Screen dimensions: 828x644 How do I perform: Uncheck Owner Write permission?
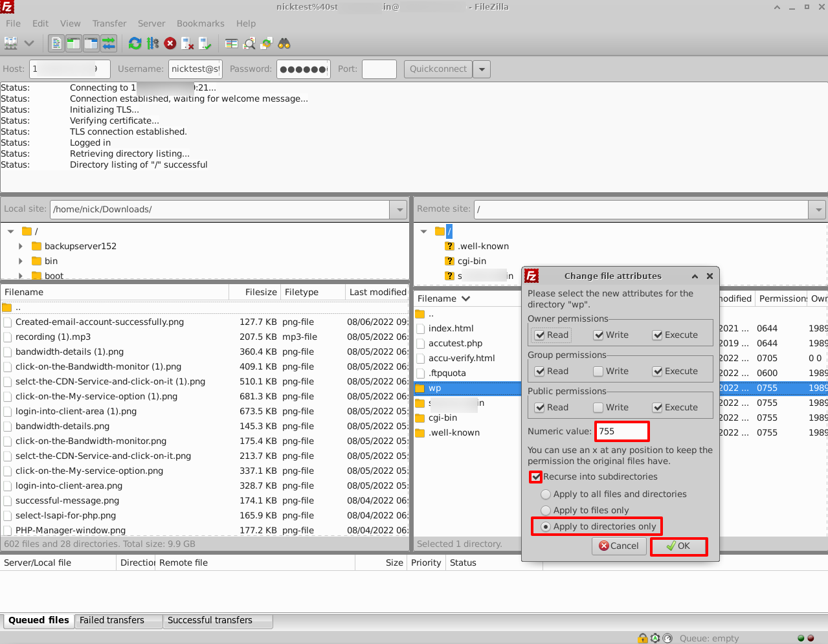pos(598,335)
